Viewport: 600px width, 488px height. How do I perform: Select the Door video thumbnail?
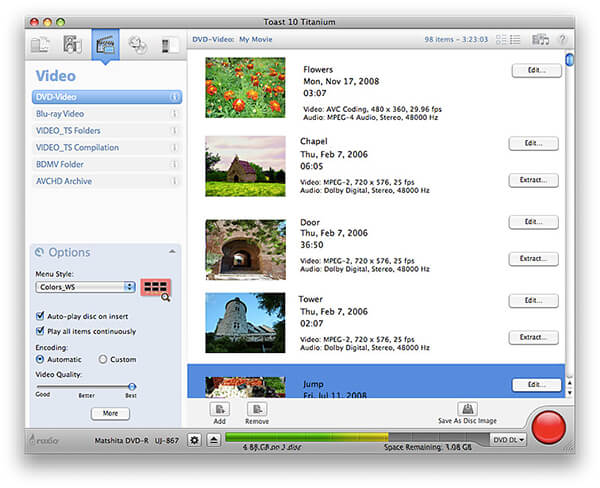(x=245, y=250)
